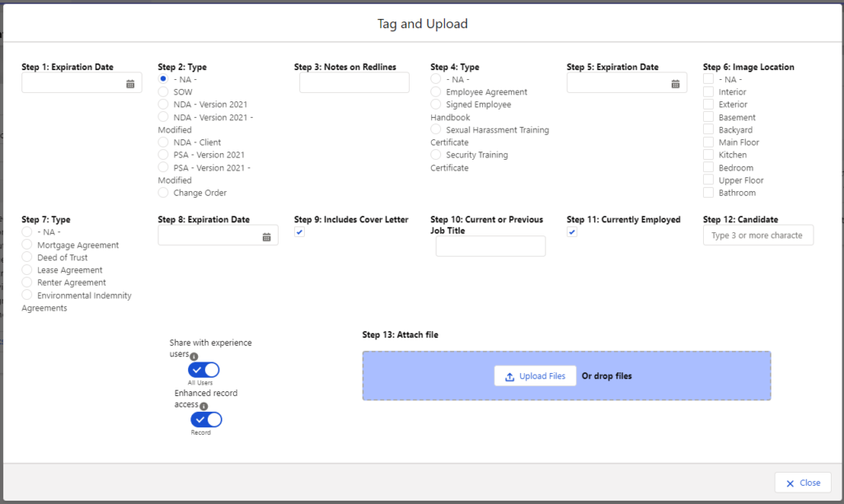Screen dimensions: 844x504
Task: Select the SOW radio button in Step 2
Action: tap(164, 91)
